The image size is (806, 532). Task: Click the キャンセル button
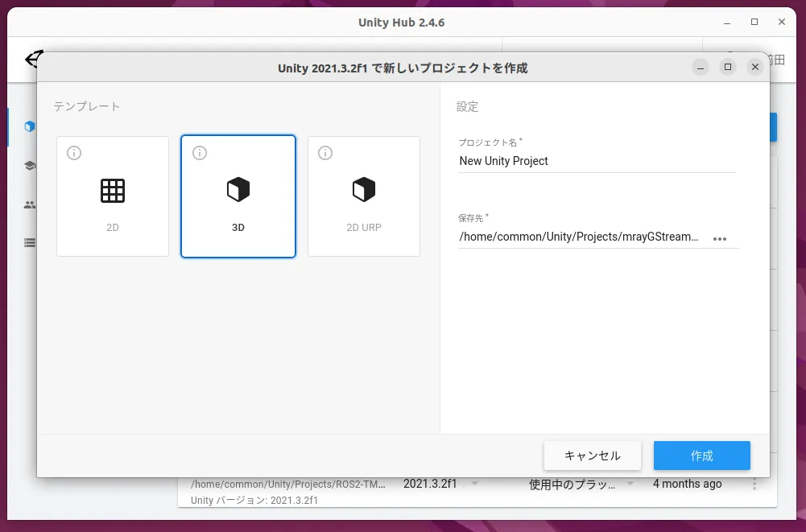[592, 456]
